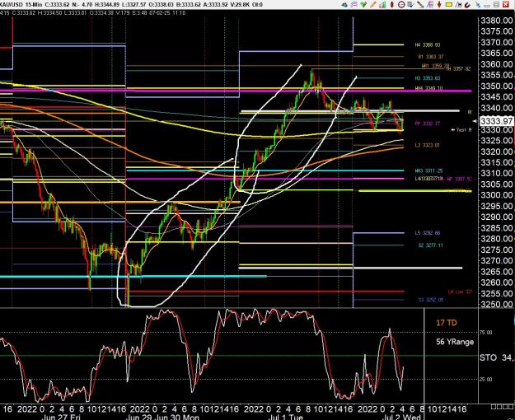Click the red down-arrow marker icon
The image size is (515, 420).
pyautogui.click(x=439, y=5)
